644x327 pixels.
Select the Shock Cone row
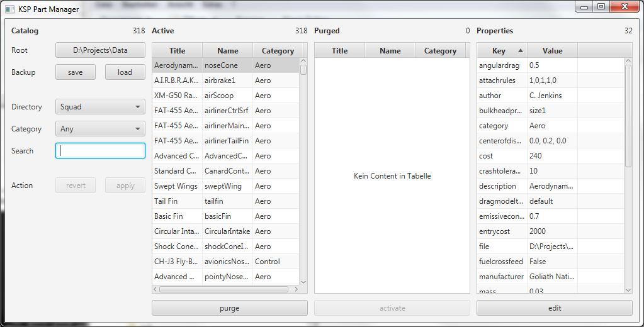pos(226,246)
